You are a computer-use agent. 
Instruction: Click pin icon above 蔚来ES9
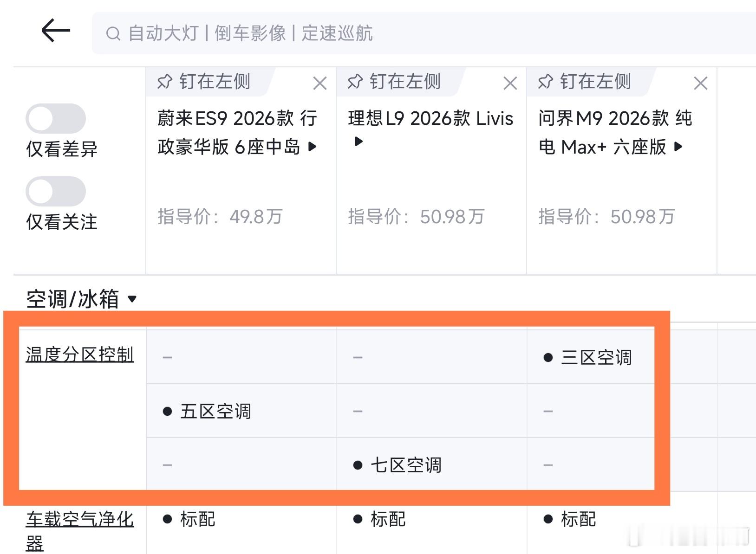tap(165, 82)
